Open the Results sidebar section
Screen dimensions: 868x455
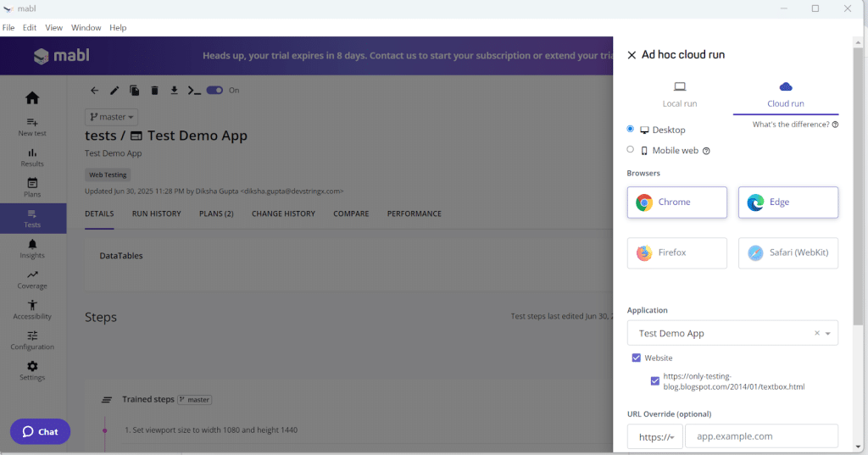point(32,158)
